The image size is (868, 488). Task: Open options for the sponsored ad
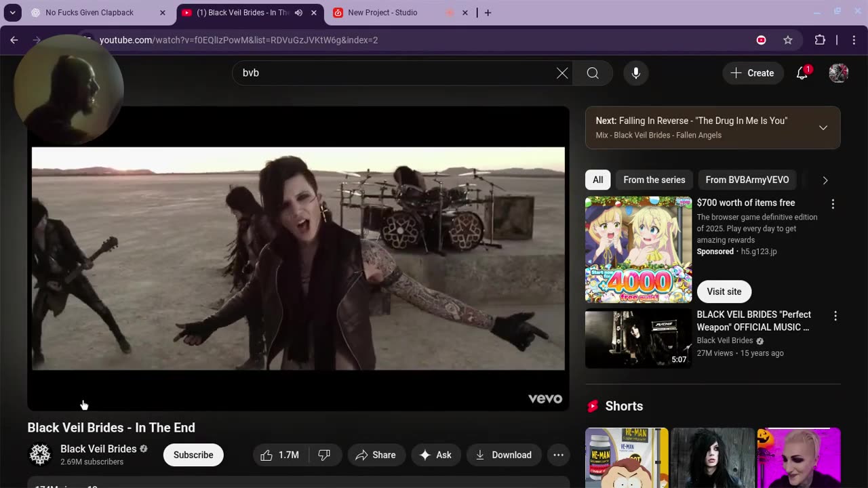(x=833, y=203)
